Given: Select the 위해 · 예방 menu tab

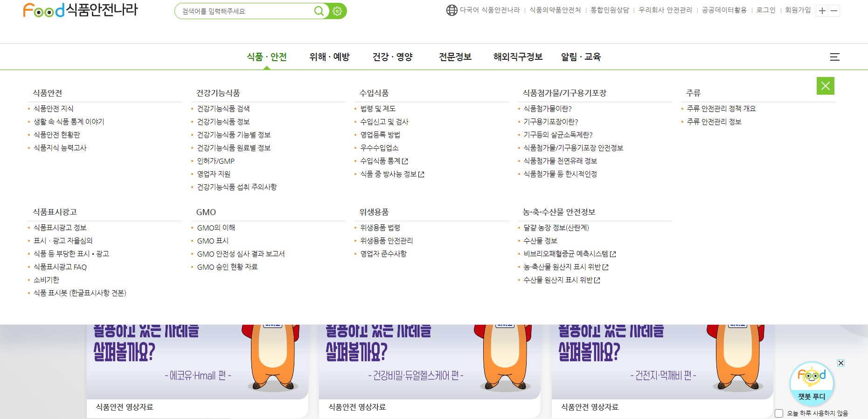Looking at the screenshot, I should pos(329,57).
